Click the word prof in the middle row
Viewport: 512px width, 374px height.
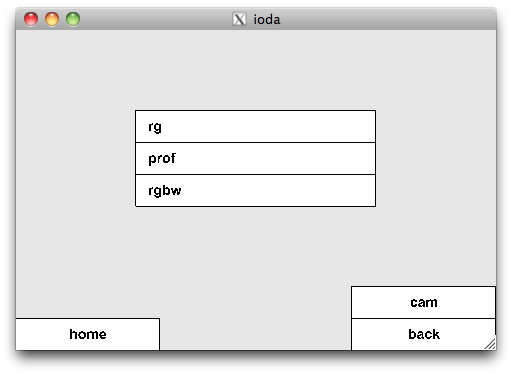(x=162, y=159)
